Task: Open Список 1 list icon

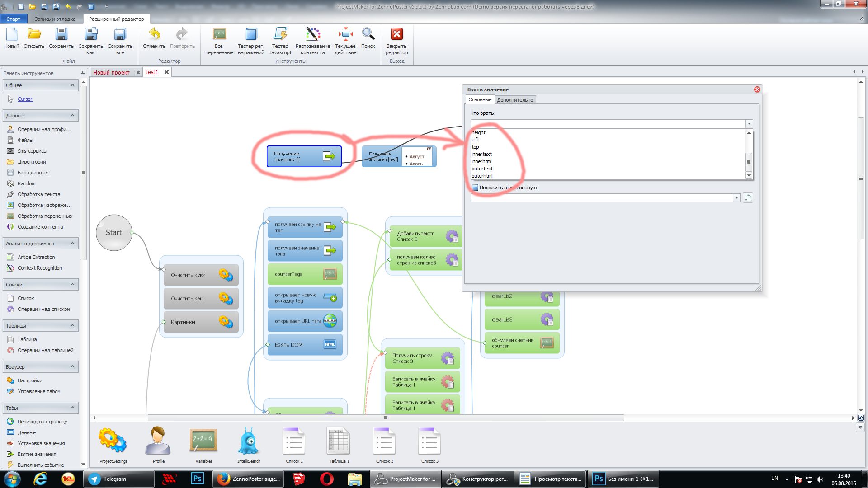Action: 294,445
